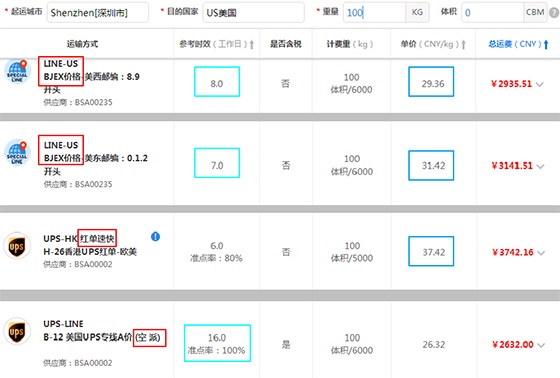Image resolution: width=560 pixels, height=378 pixels.
Task: Click the 体积 volume field showing 0
Action: [492, 13]
